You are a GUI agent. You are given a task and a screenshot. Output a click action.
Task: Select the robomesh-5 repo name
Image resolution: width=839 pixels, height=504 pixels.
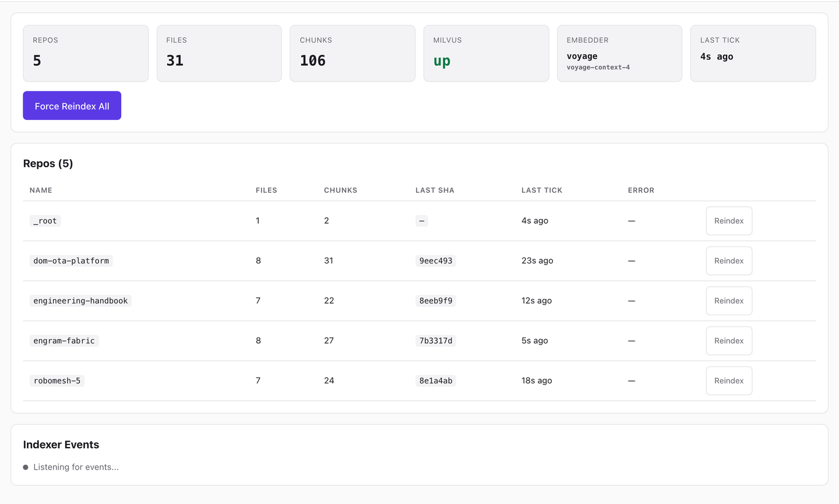point(57,380)
